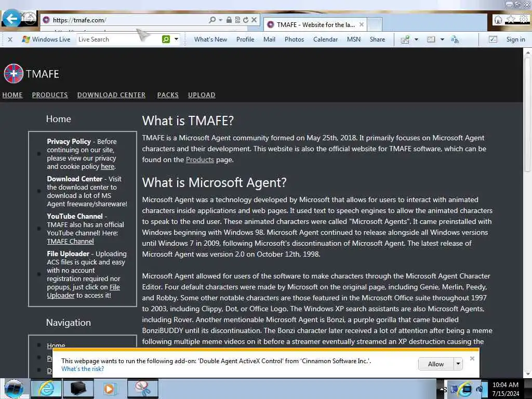Open What's New in Windows Live toolbar
This screenshot has height=399, width=532.
[210, 39]
